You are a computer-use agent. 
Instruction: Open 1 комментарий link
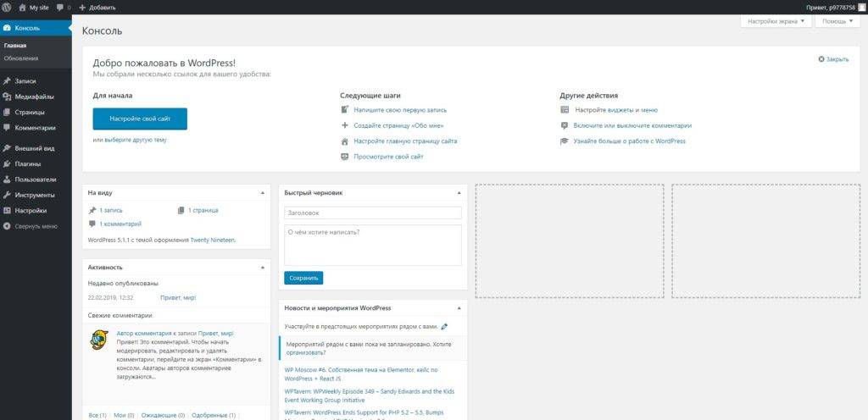[x=120, y=224]
